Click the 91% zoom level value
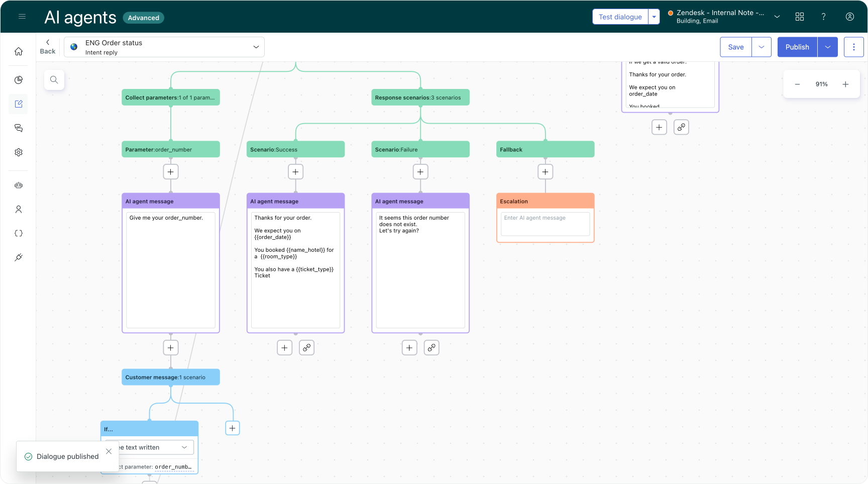Viewport: 868px width, 484px height. [822, 84]
